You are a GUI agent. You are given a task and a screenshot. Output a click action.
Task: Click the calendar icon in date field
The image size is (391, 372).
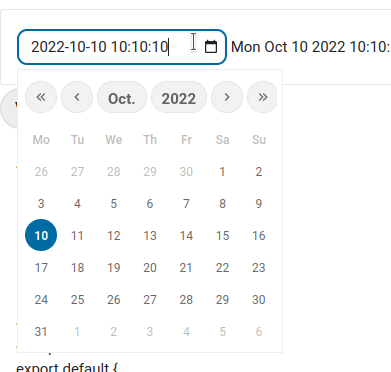click(x=211, y=47)
